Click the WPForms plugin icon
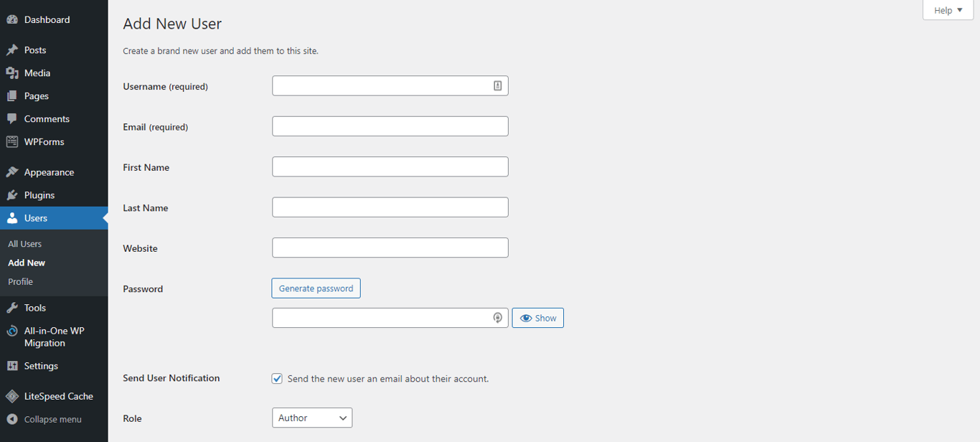 click(14, 141)
